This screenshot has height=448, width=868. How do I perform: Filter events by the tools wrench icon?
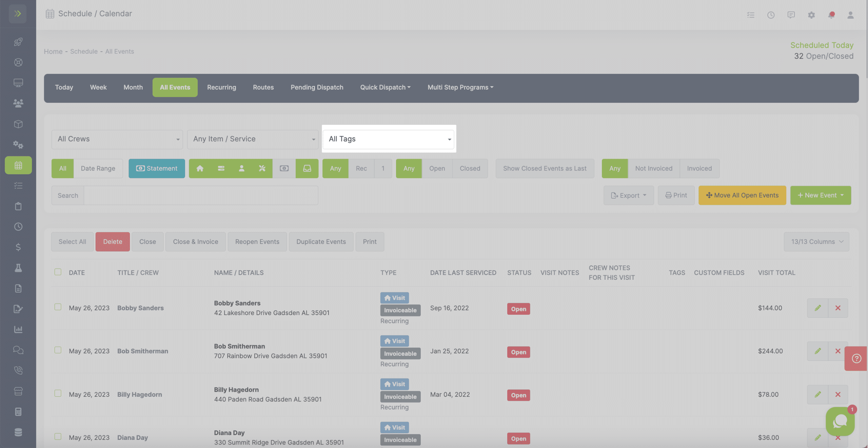[262, 169]
